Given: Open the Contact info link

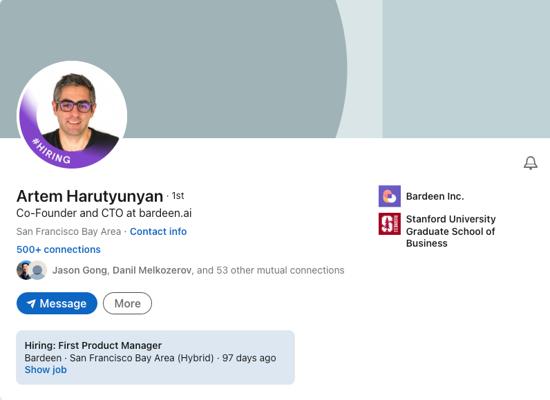Looking at the screenshot, I should (158, 232).
